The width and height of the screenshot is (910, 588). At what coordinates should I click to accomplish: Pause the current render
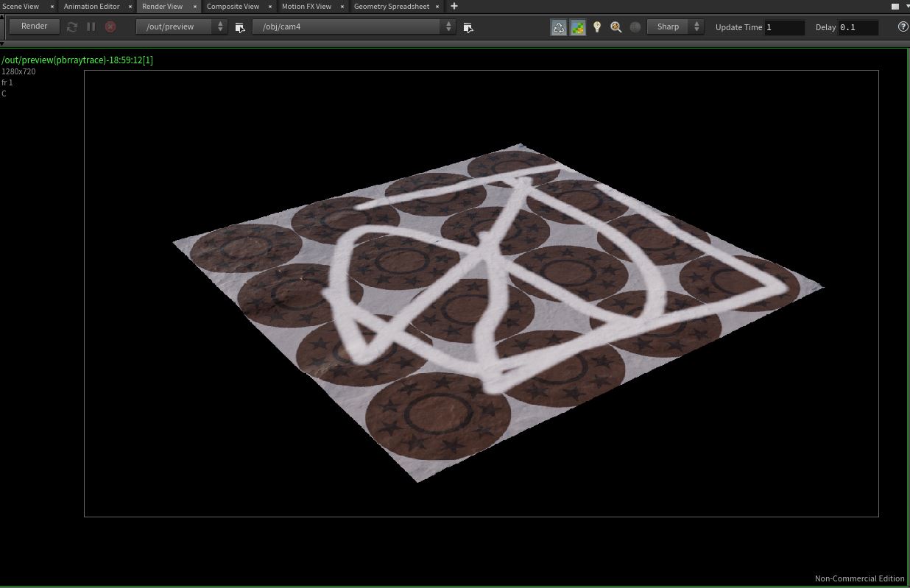[x=91, y=26]
